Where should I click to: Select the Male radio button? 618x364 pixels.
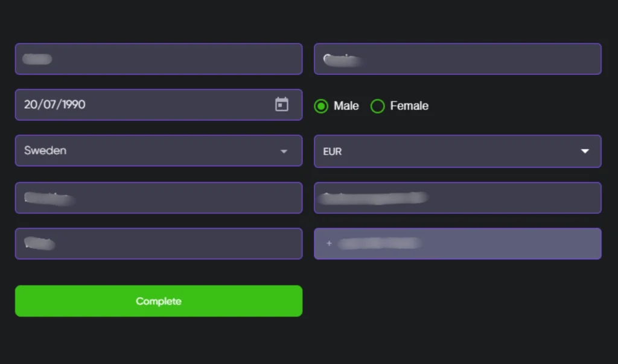point(320,106)
